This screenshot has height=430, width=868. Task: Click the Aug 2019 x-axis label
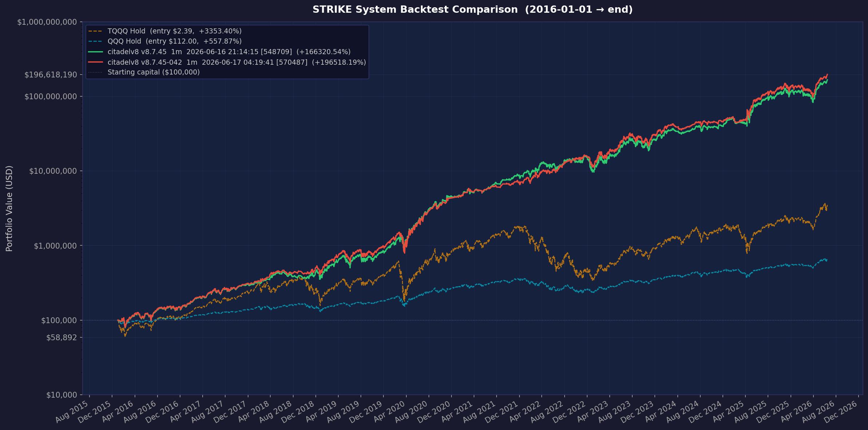click(343, 411)
